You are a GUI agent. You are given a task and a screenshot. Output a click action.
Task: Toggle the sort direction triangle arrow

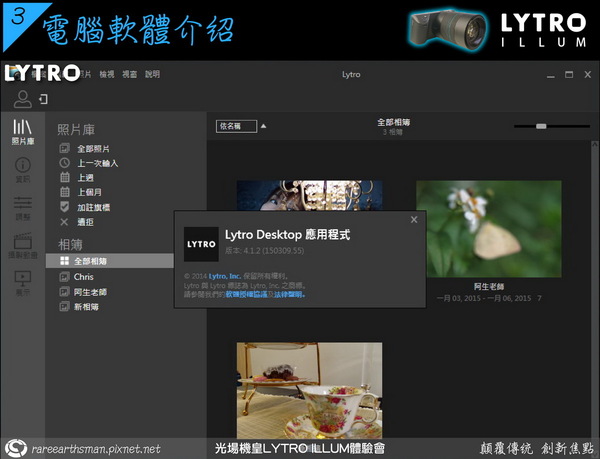pyautogui.click(x=264, y=126)
